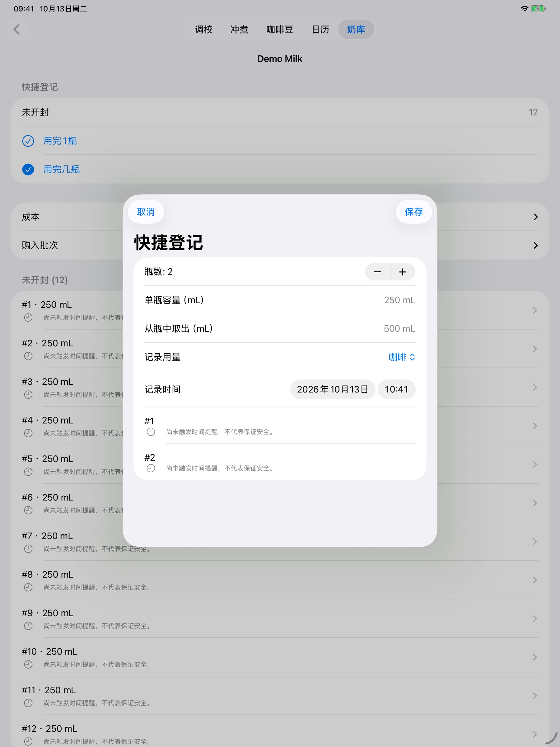
Task: Select the #9 · 250 mL row text
Action: pos(48,613)
